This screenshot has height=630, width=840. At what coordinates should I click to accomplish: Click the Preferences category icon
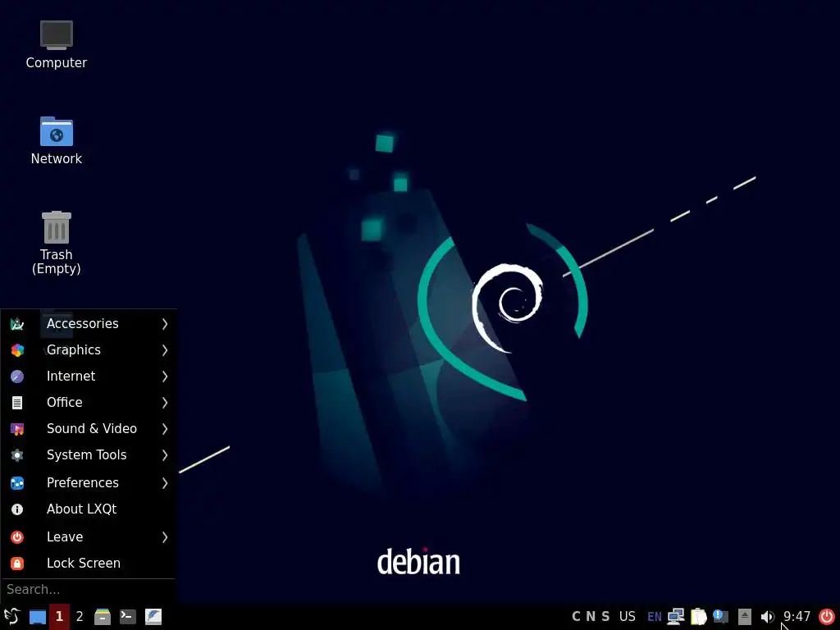[x=17, y=483]
